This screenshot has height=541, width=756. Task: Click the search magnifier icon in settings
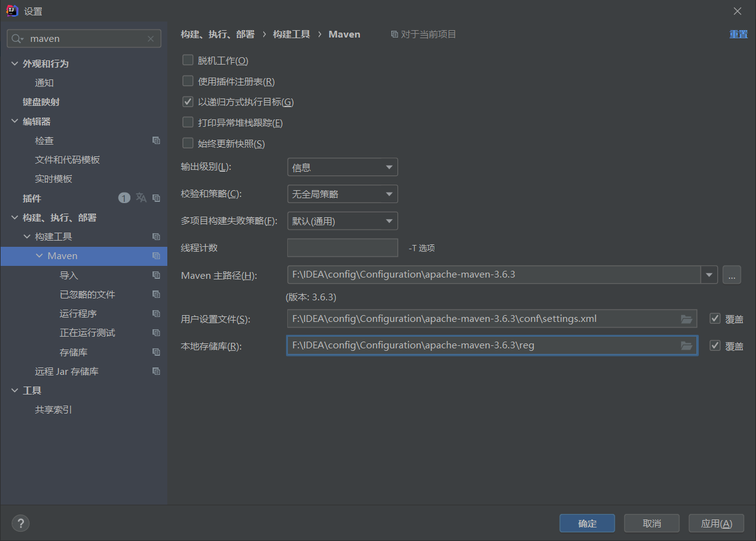point(17,38)
